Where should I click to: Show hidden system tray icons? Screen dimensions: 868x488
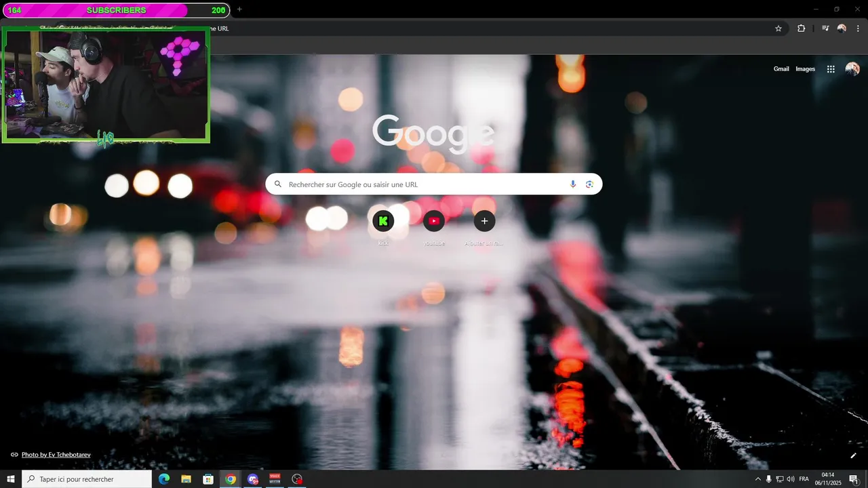click(x=758, y=479)
